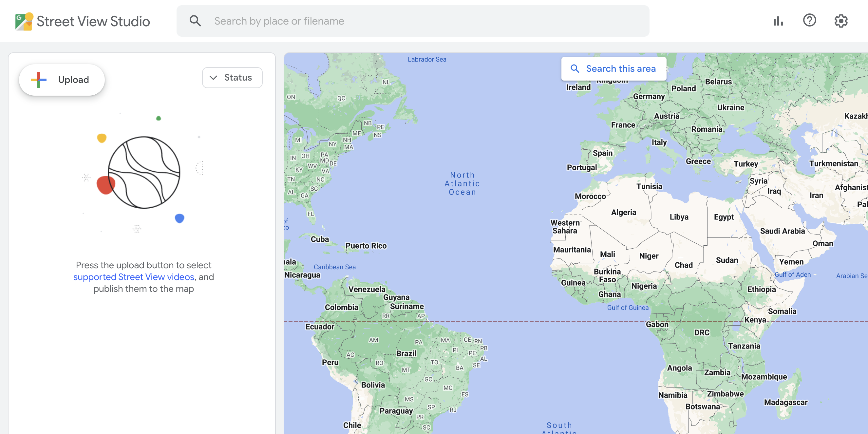This screenshot has height=434, width=868.
Task: Click on Brazil on the map
Action: tap(406, 353)
